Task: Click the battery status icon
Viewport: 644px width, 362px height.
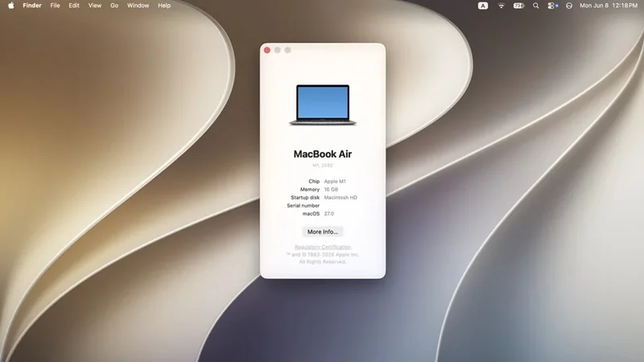Action: 518,6
